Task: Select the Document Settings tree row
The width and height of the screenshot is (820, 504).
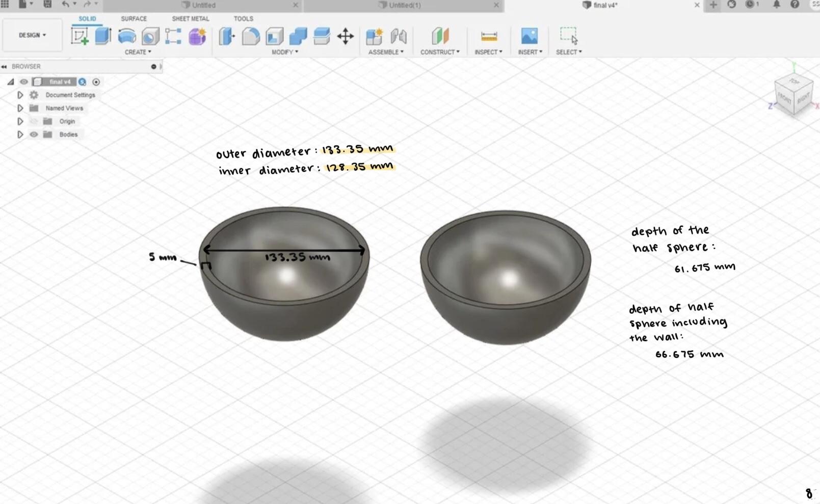Action: click(70, 95)
